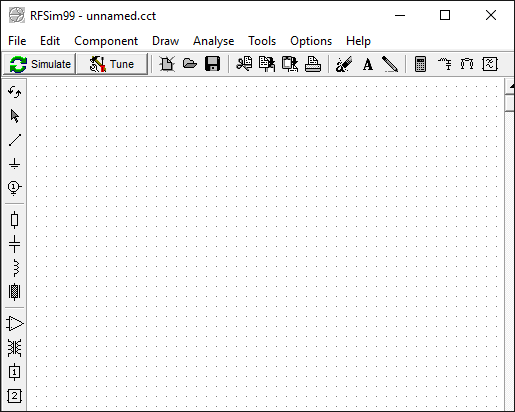Save circuit with floppy disk icon
Viewport: 515px width, 412px height.
pyautogui.click(x=212, y=64)
